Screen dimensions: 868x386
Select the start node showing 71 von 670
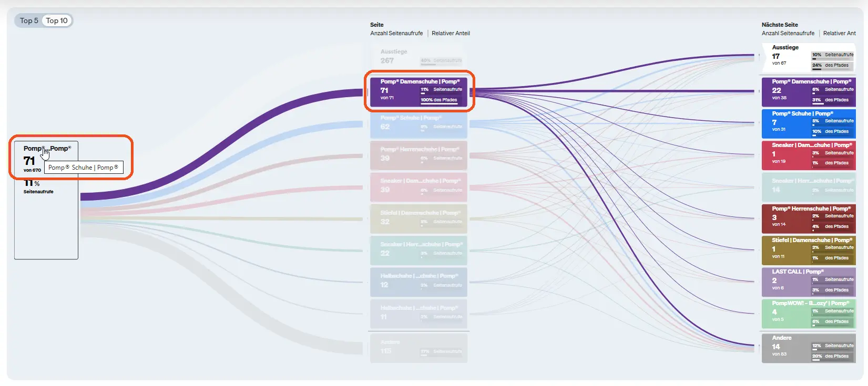46,200
